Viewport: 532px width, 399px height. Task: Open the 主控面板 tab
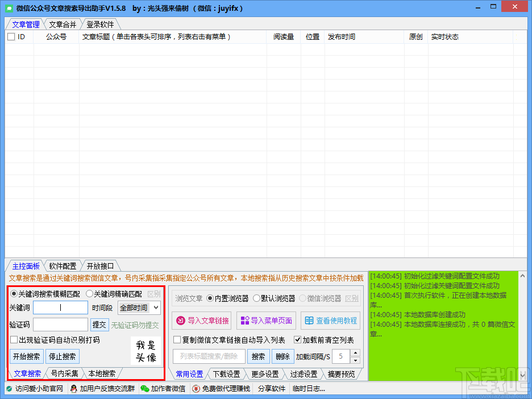point(26,266)
